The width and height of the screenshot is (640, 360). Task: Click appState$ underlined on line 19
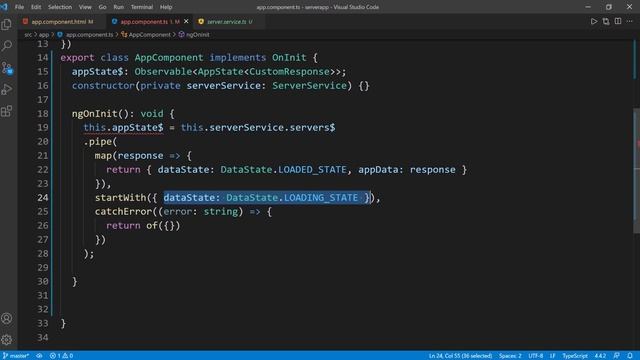[x=138, y=127]
